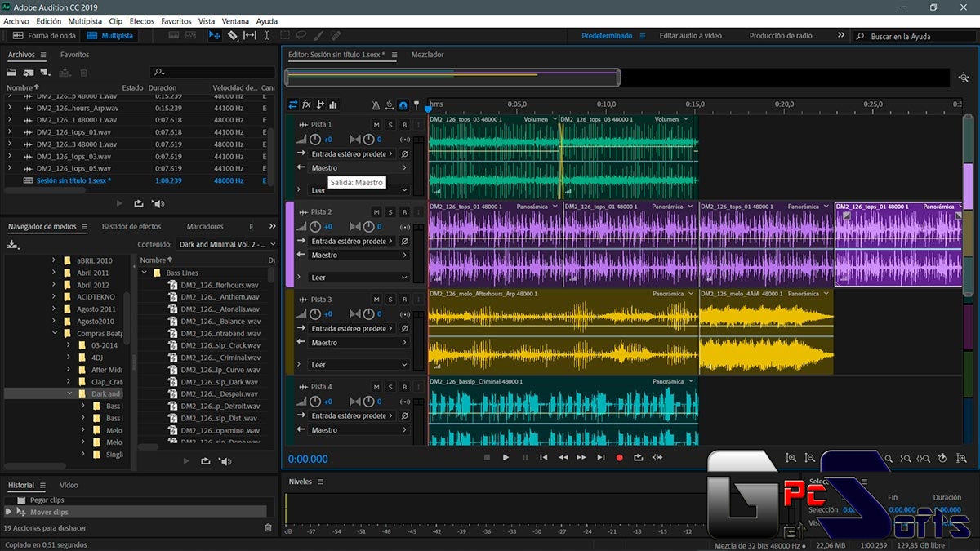The width and height of the screenshot is (980, 551).
Task: Click the Play button in transport
Action: (x=506, y=458)
